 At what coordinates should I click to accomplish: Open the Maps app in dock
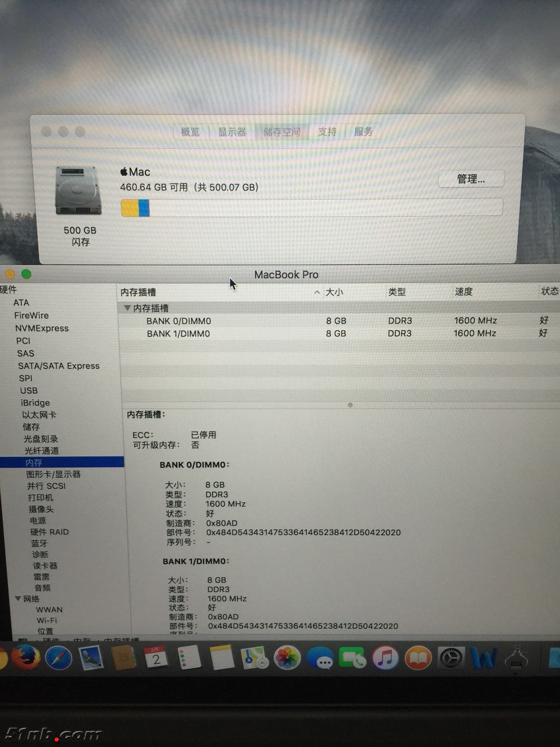point(254,658)
